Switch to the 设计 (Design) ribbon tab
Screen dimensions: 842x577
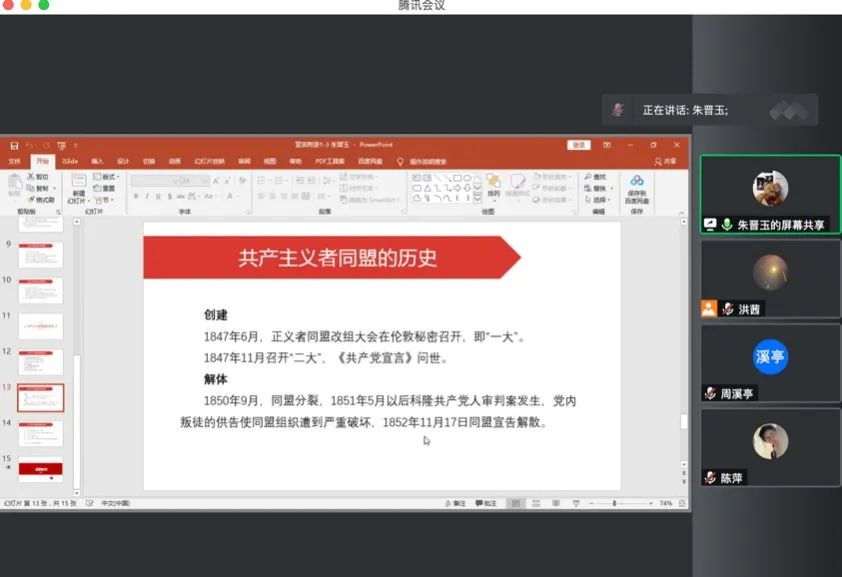click(x=123, y=161)
